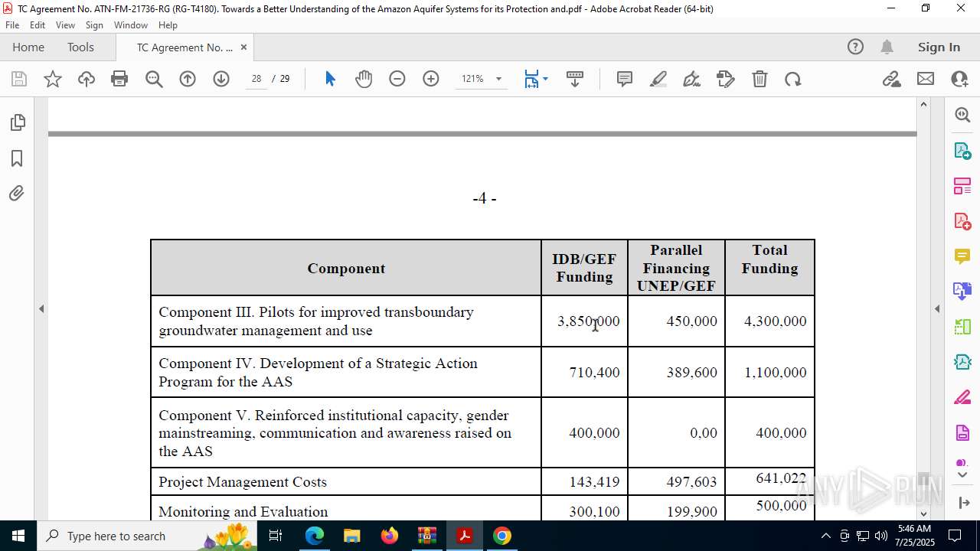Image resolution: width=980 pixels, height=551 pixels.
Task: Open the Fill & Sign tool in right pane
Action: pos(962,397)
